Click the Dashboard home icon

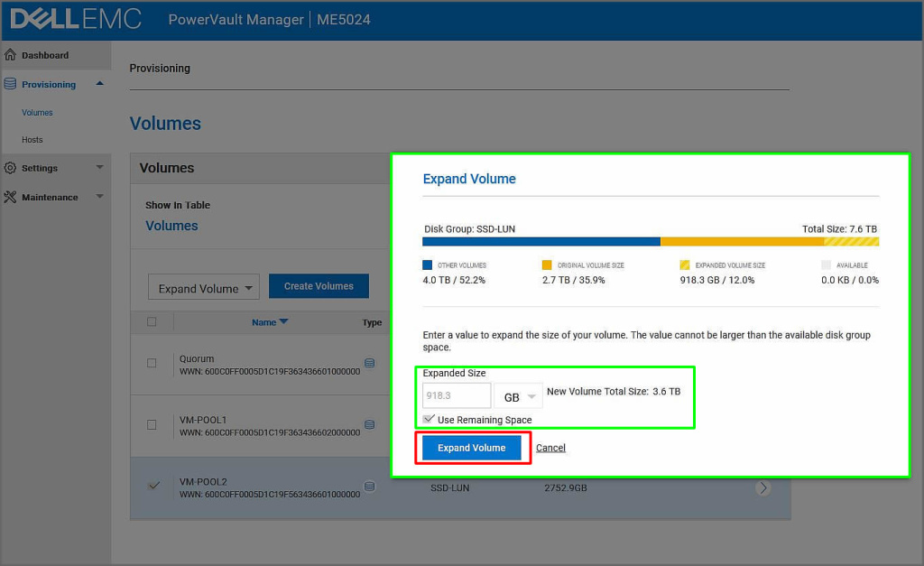point(10,55)
